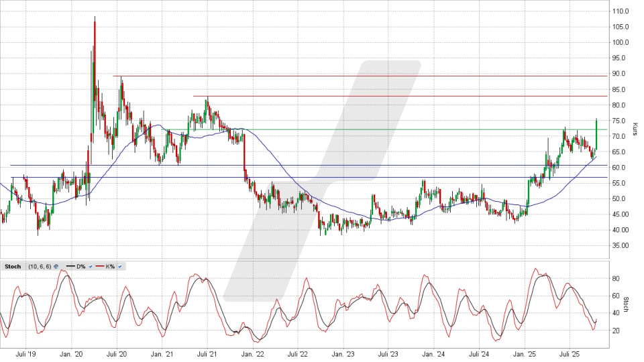Click the 35.0 price axis label

pos(619,246)
